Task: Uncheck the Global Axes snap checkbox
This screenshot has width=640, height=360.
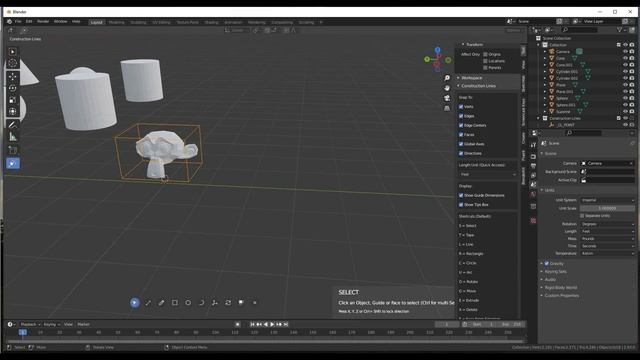Action: [461, 144]
